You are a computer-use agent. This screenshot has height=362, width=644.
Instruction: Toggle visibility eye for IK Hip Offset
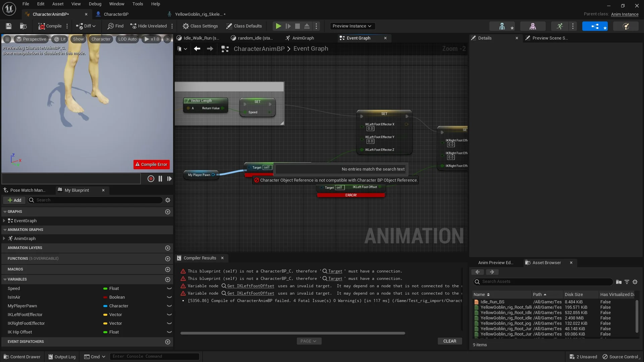pyautogui.click(x=169, y=332)
